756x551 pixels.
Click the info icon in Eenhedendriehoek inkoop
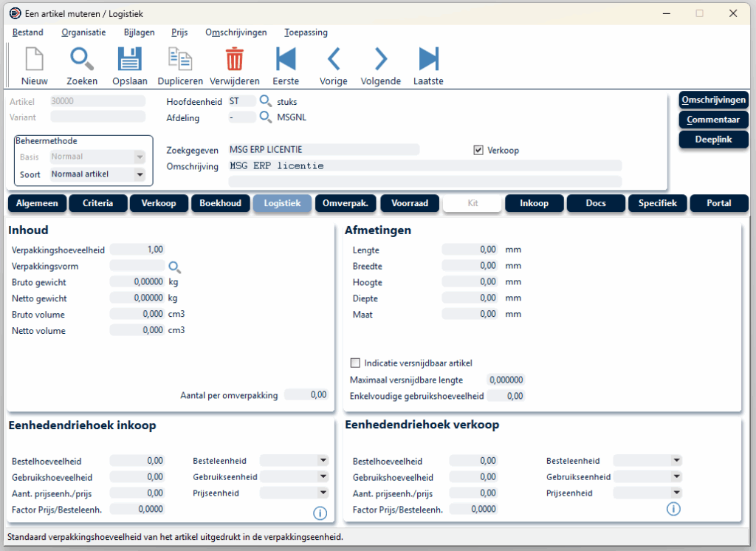point(320,513)
